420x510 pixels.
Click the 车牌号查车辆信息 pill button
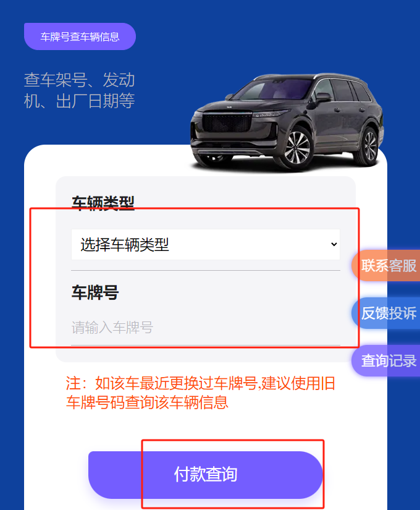pos(80,36)
